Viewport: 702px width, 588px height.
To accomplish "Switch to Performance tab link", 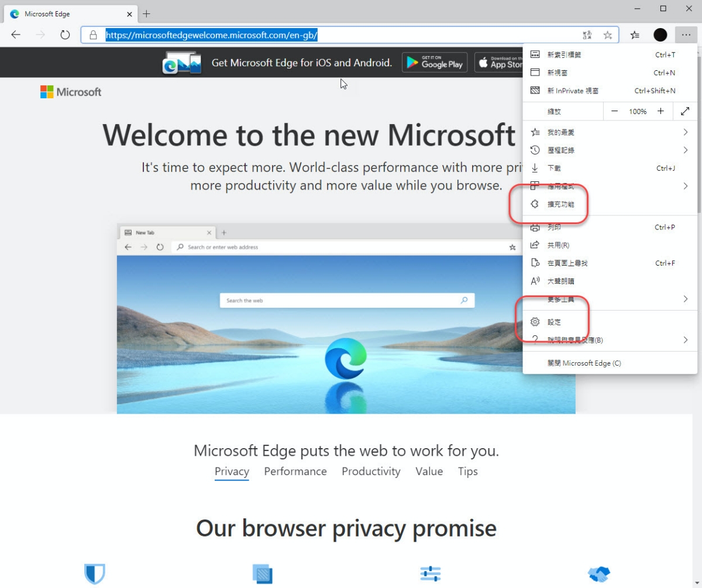I will pyautogui.click(x=295, y=472).
